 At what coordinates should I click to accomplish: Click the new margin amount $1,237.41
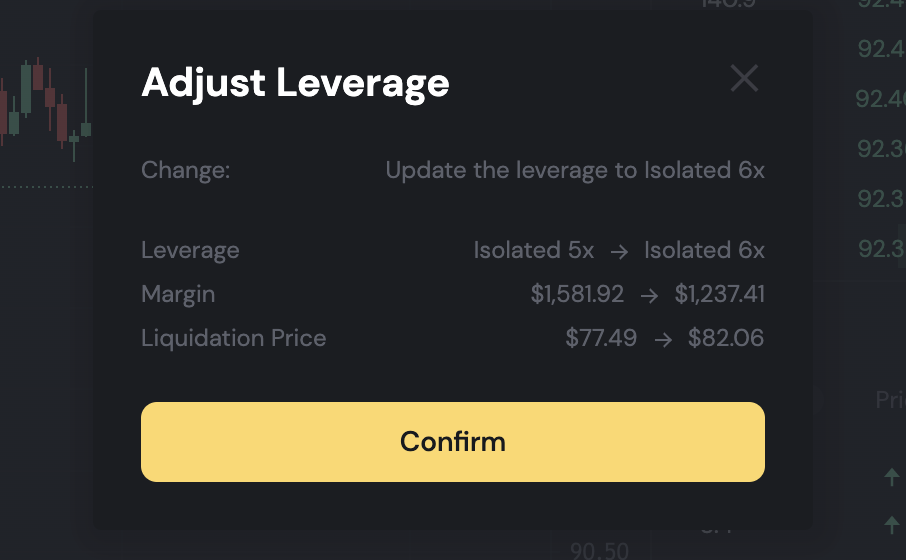pyautogui.click(x=719, y=294)
